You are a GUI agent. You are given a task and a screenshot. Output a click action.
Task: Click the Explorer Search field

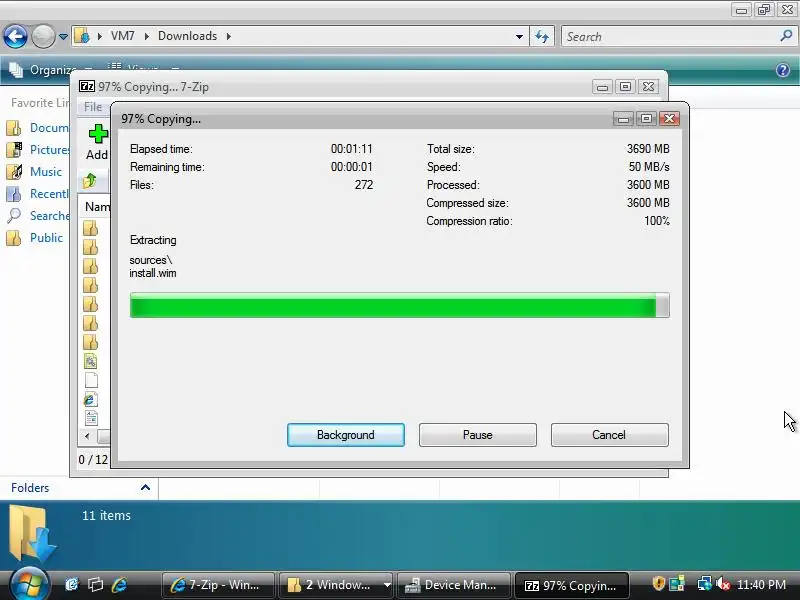671,36
